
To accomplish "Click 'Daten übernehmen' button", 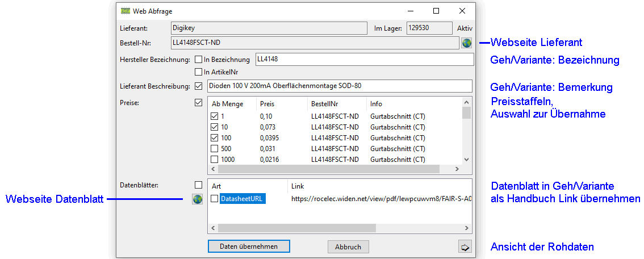I will [x=248, y=247].
